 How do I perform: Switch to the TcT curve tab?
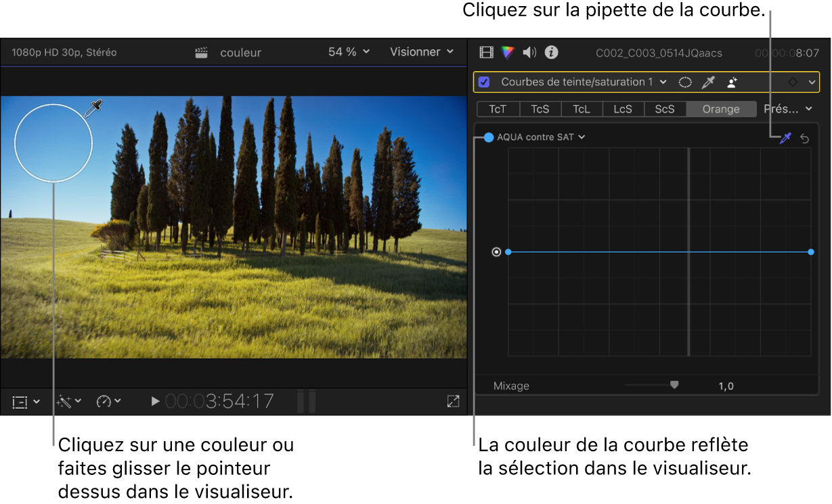[x=498, y=109]
